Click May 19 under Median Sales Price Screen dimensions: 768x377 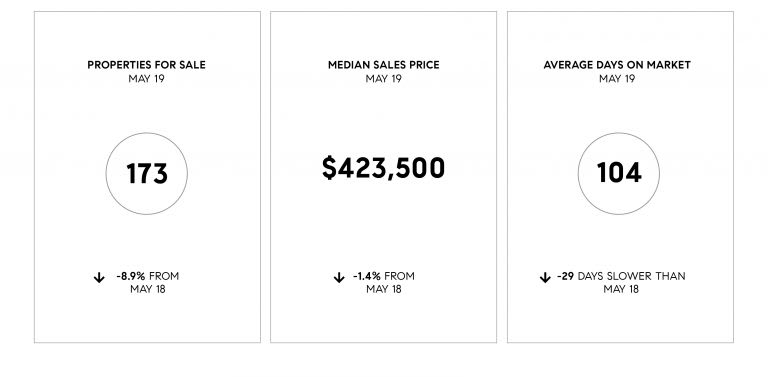click(x=384, y=78)
